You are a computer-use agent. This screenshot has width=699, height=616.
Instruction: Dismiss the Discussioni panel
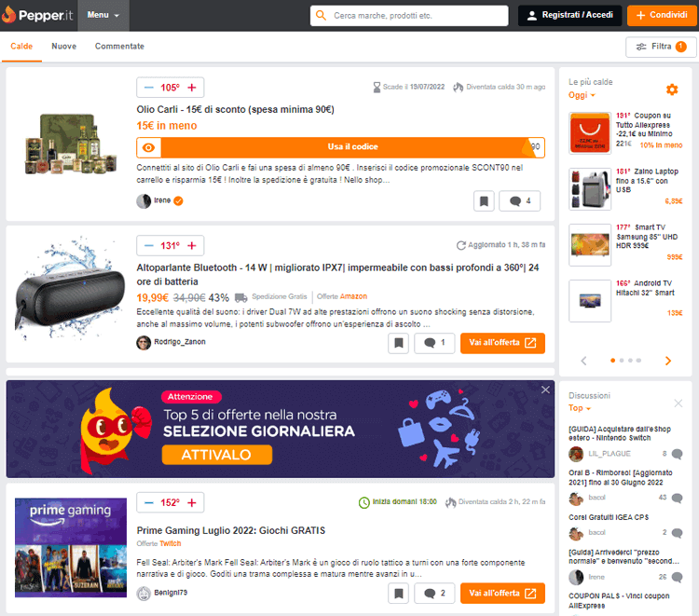click(x=678, y=403)
